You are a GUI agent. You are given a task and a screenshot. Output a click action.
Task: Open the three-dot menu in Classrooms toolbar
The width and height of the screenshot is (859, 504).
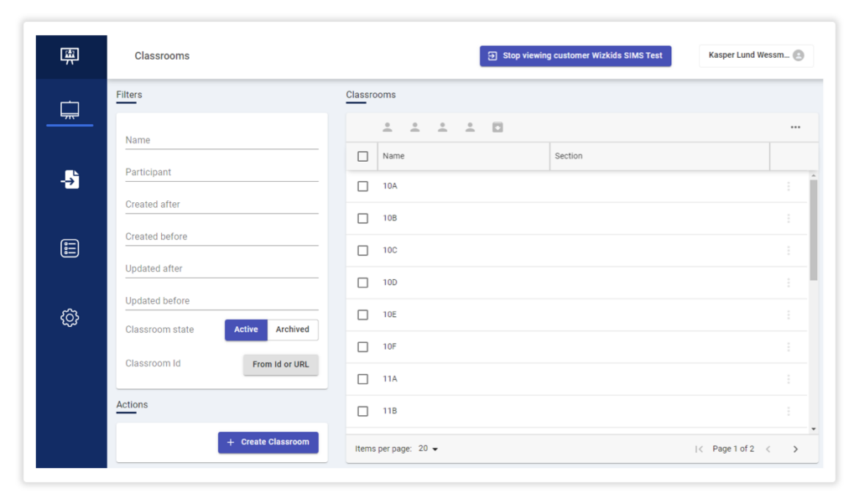tap(794, 127)
